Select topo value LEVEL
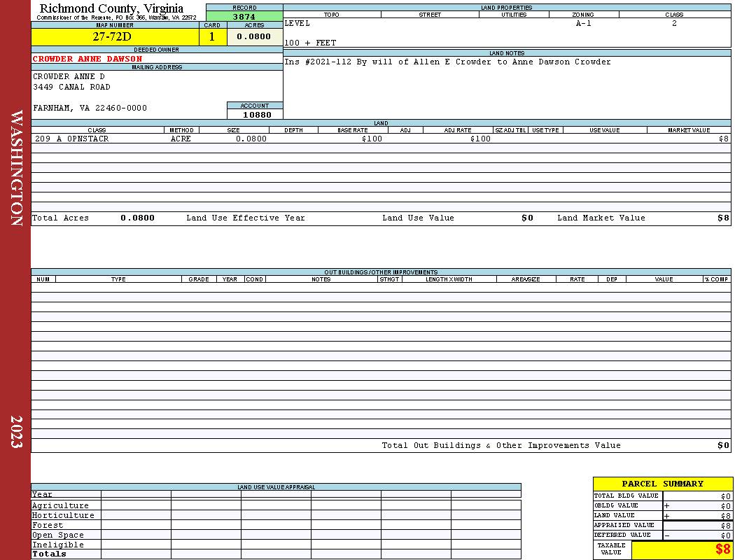 coord(297,23)
